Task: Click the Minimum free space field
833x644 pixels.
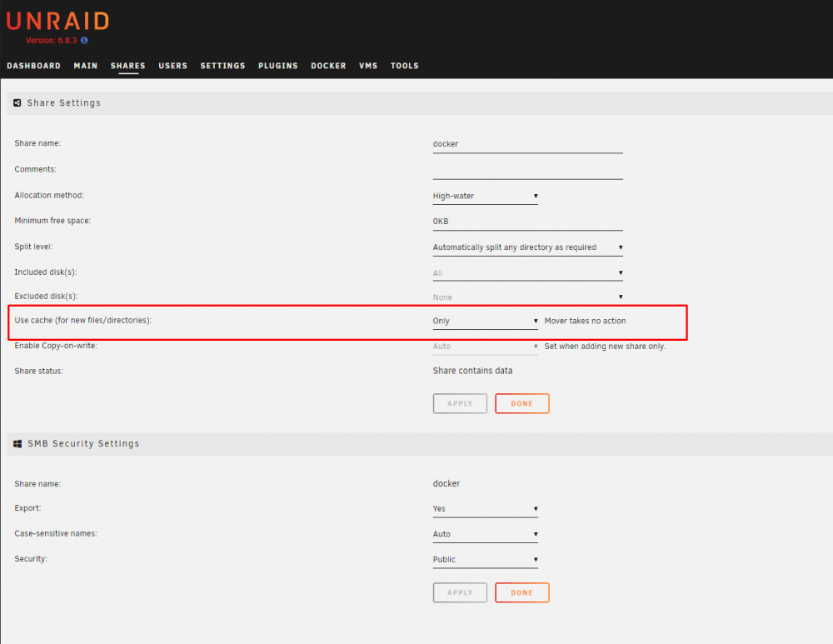Action: 527,222
